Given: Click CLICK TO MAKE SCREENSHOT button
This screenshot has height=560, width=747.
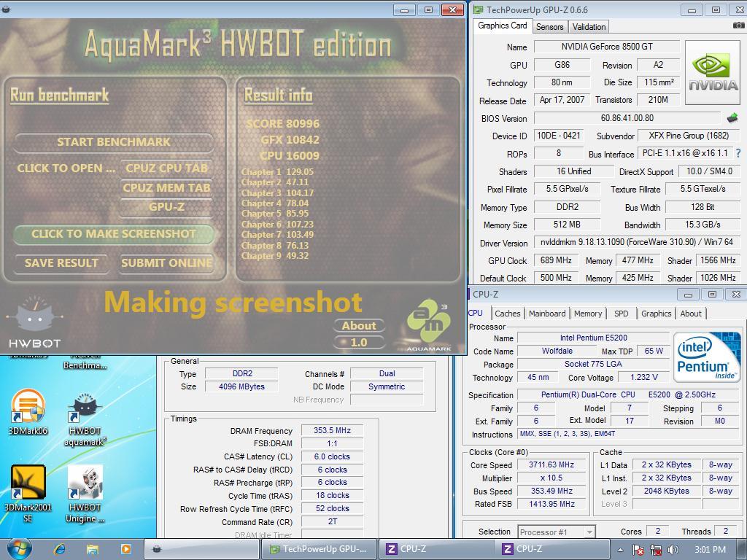Looking at the screenshot, I should (113, 234).
